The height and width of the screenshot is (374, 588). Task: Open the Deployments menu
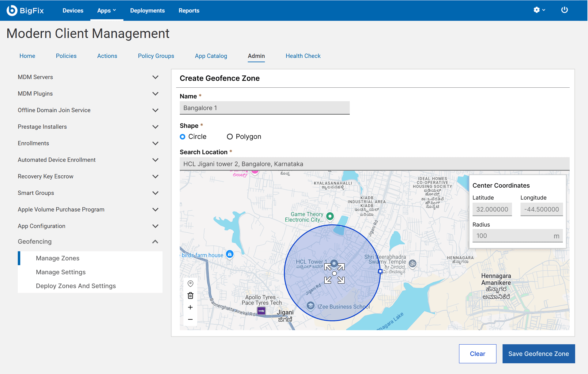pos(147,10)
